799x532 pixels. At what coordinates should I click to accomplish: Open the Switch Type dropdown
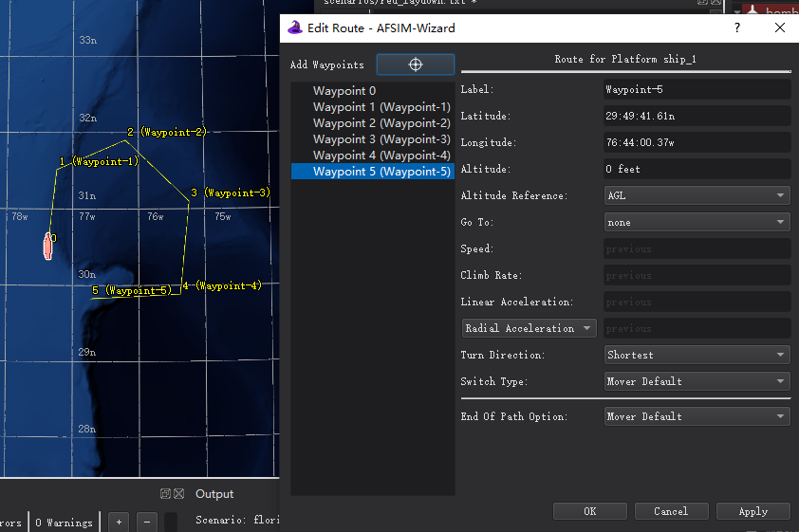(697, 381)
